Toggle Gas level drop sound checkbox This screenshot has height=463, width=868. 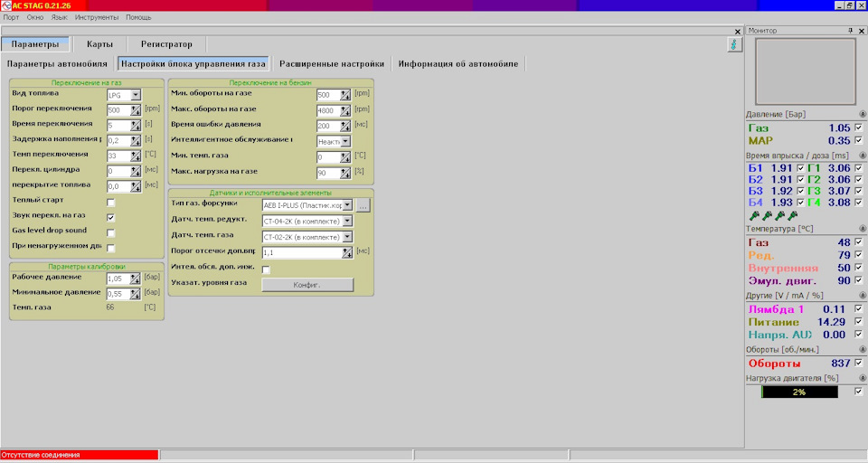tap(110, 232)
